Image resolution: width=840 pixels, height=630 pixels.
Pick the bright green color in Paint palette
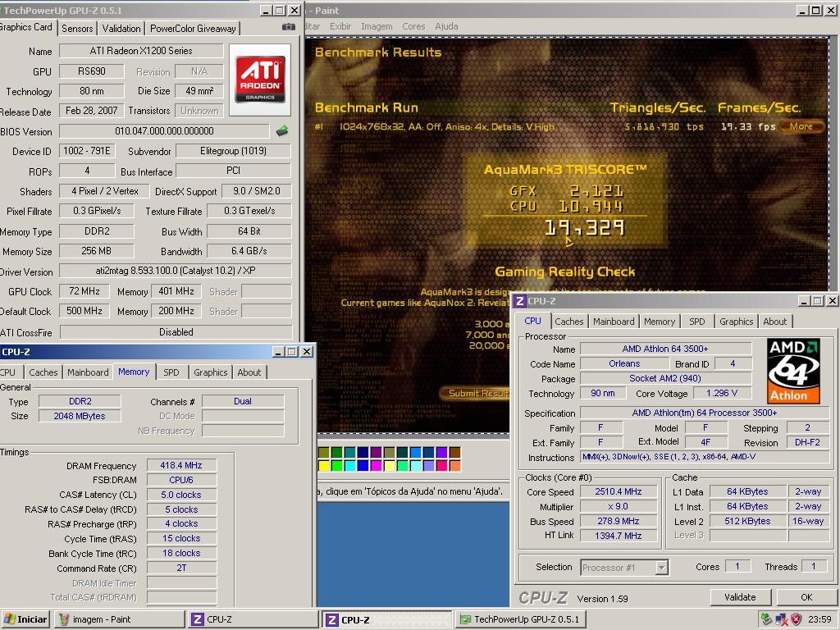pyautogui.click(x=336, y=466)
